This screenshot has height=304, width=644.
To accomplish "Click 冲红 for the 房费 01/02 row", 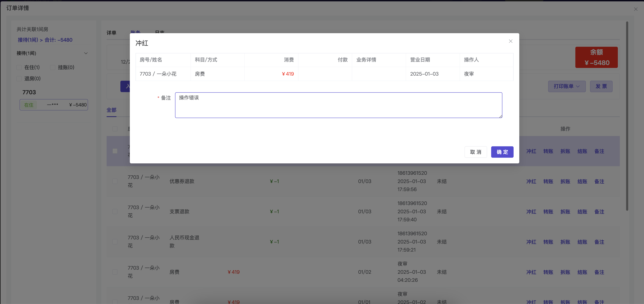I will pyautogui.click(x=531, y=272).
